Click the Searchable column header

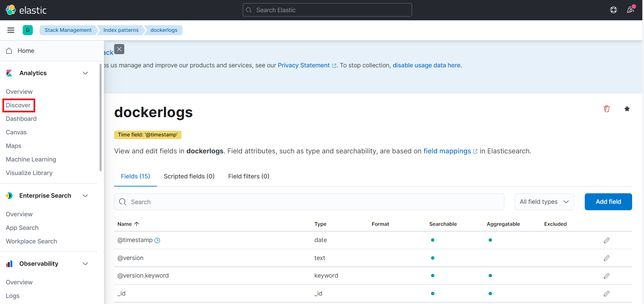click(443, 224)
